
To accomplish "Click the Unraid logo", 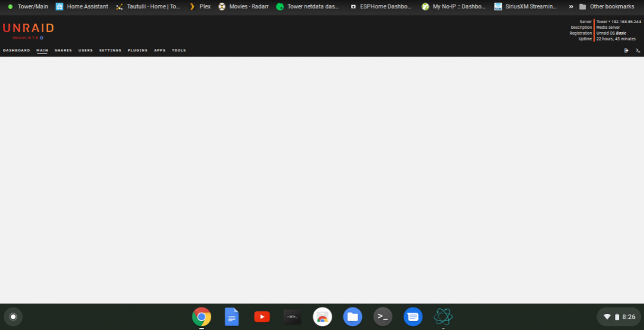I will point(28,28).
